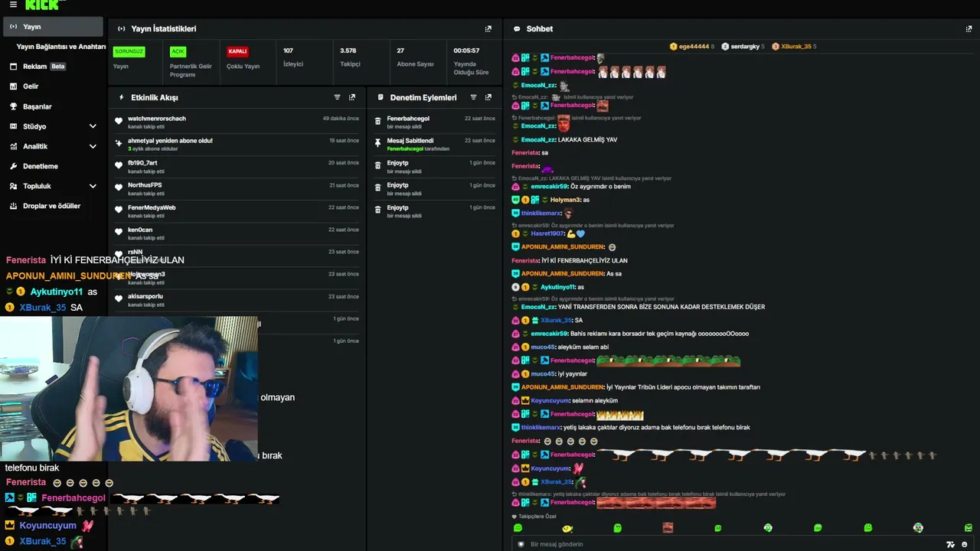Select the ken0can follow event
The image size is (980, 551).
tap(237, 233)
